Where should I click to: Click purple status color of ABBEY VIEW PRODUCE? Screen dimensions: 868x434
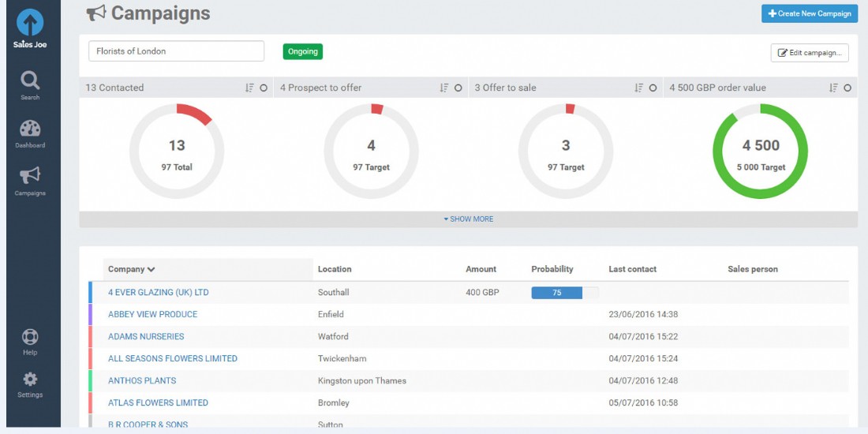90,314
